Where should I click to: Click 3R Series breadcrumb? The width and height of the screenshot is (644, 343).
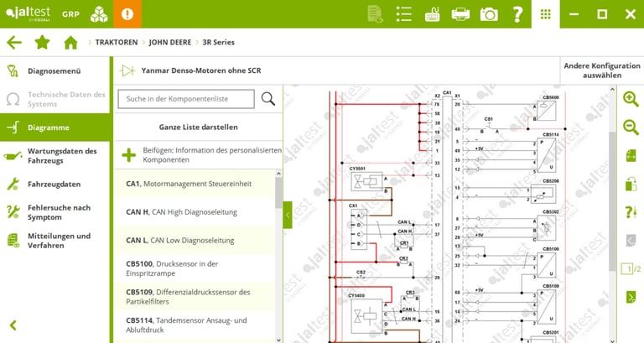tap(218, 42)
